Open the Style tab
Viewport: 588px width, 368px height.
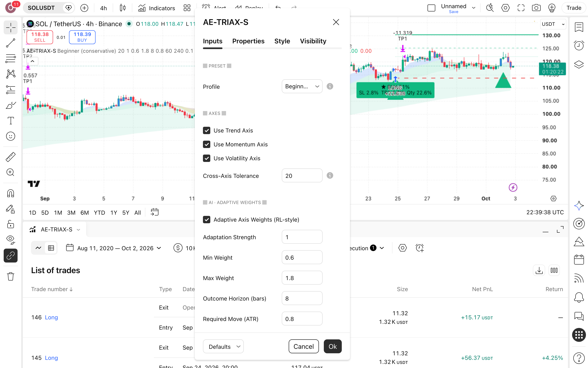[282, 41]
